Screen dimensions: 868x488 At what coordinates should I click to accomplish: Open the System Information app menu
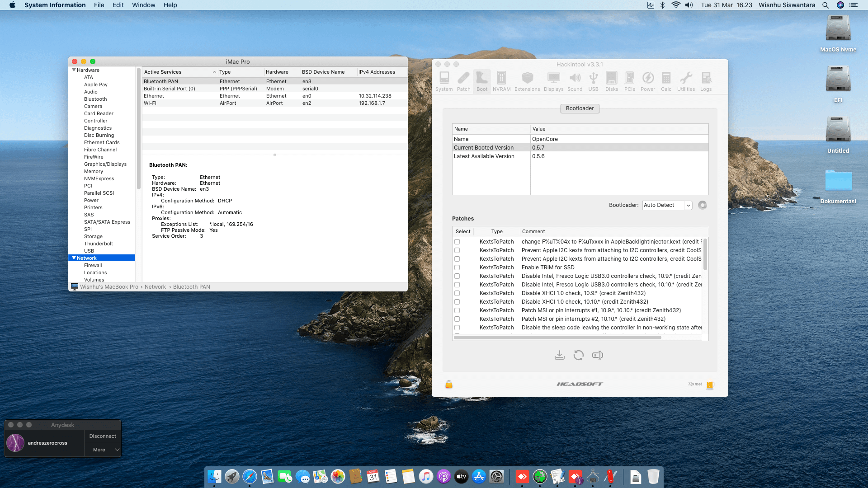point(55,5)
